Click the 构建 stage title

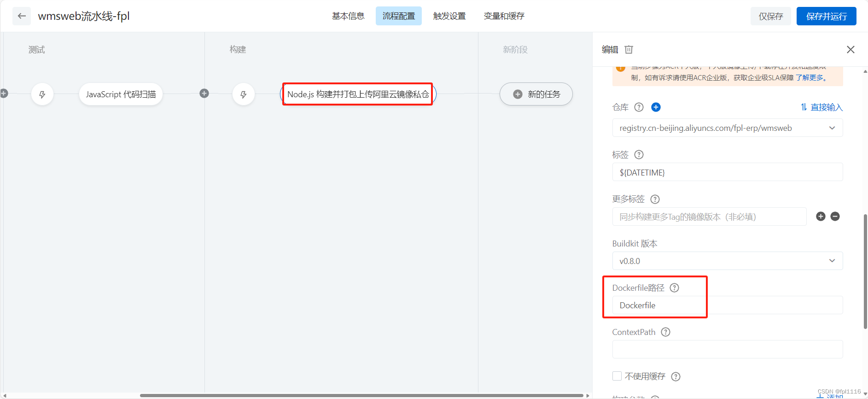pos(238,50)
